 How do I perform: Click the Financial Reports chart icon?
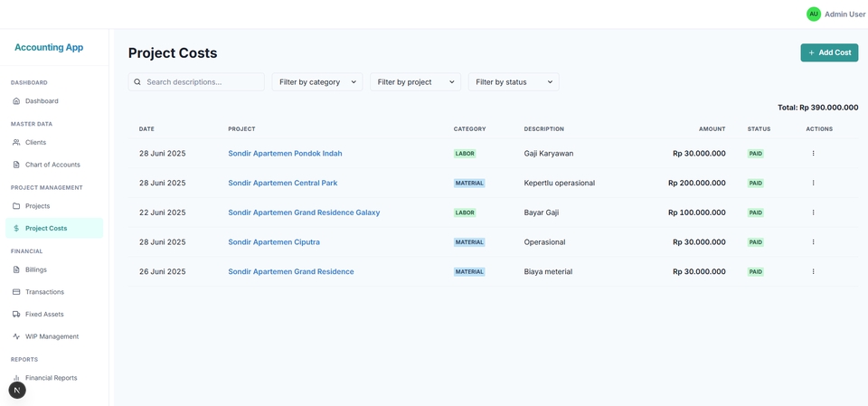pyautogui.click(x=16, y=378)
